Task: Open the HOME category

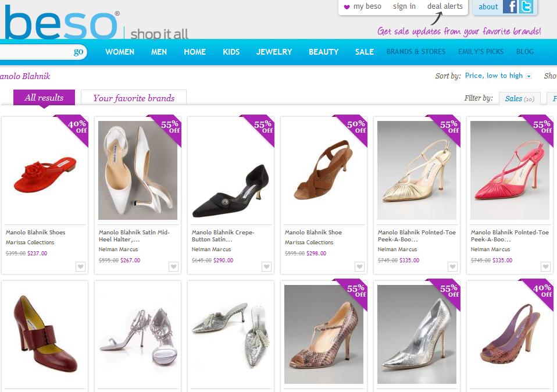Action: coord(195,52)
